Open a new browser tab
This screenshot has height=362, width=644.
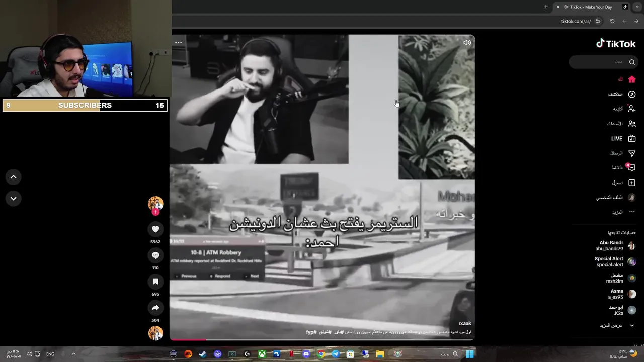[x=546, y=7]
